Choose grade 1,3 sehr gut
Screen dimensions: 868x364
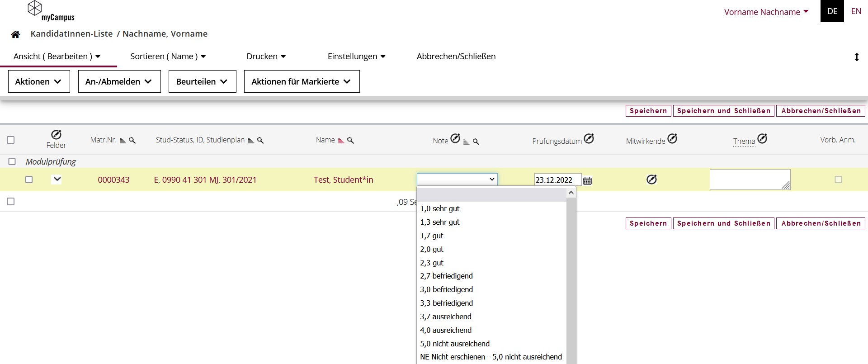point(491,222)
